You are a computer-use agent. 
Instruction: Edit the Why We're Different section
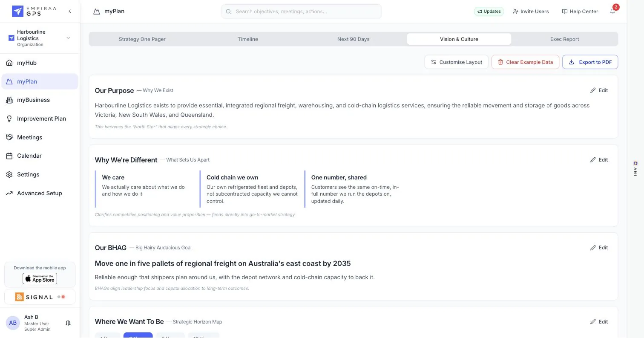(599, 160)
